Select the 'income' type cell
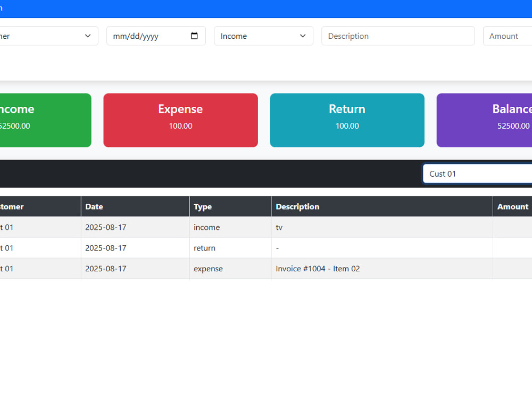The height and width of the screenshot is (399, 532). [230, 227]
